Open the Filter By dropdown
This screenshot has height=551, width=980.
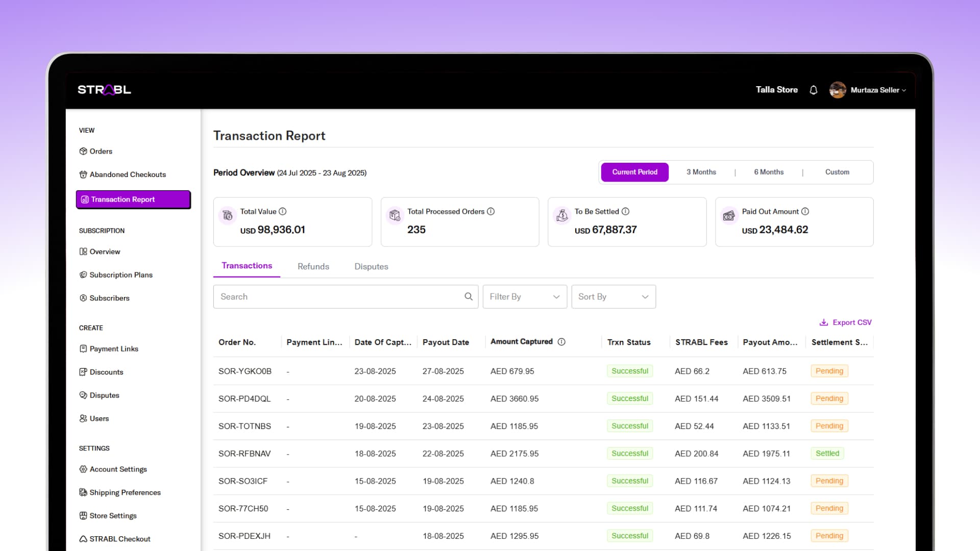coord(524,296)
